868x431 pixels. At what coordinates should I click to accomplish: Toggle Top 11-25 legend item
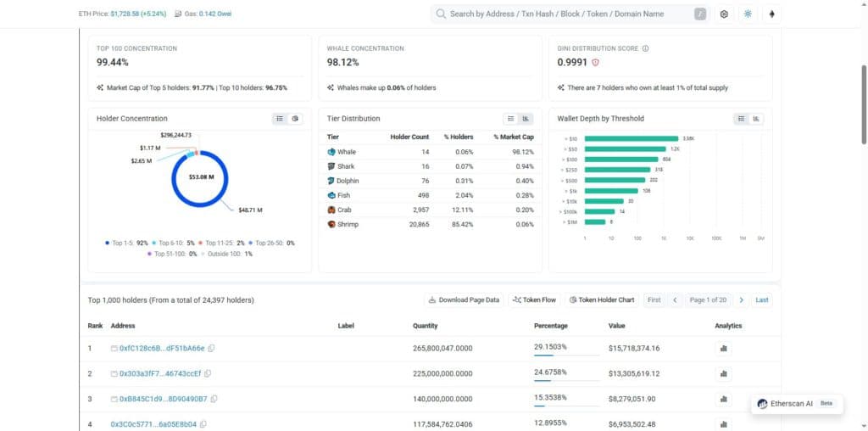[221, 243]
